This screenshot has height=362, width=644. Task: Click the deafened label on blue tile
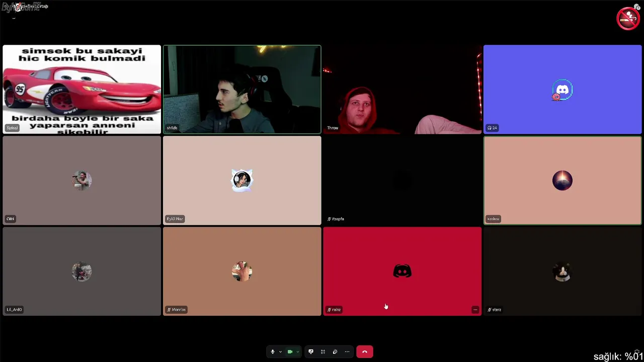pyautogui.click(x=492, y=128)
